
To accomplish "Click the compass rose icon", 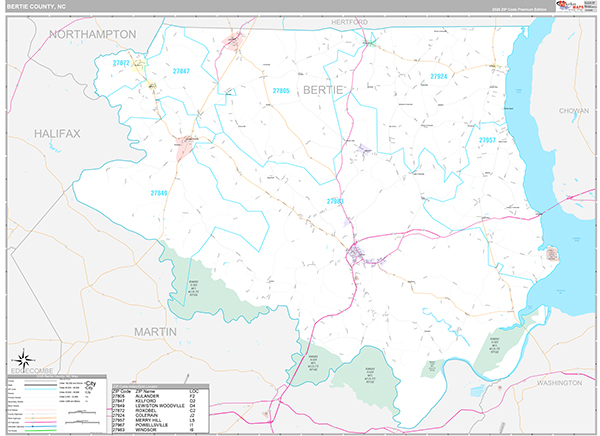I will pos(23,360).
